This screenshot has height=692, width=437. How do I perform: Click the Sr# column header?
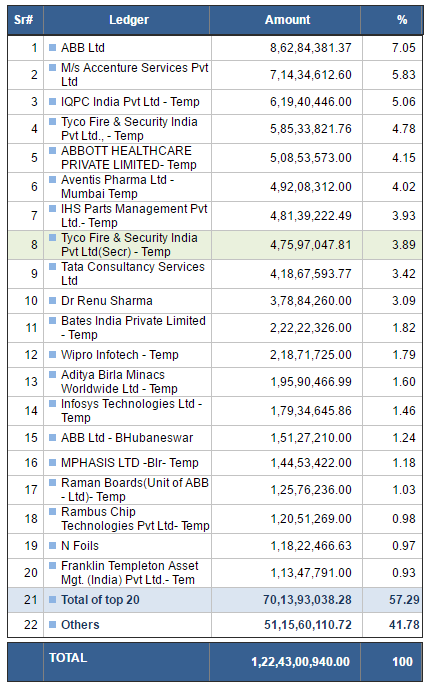click(23, 20)
